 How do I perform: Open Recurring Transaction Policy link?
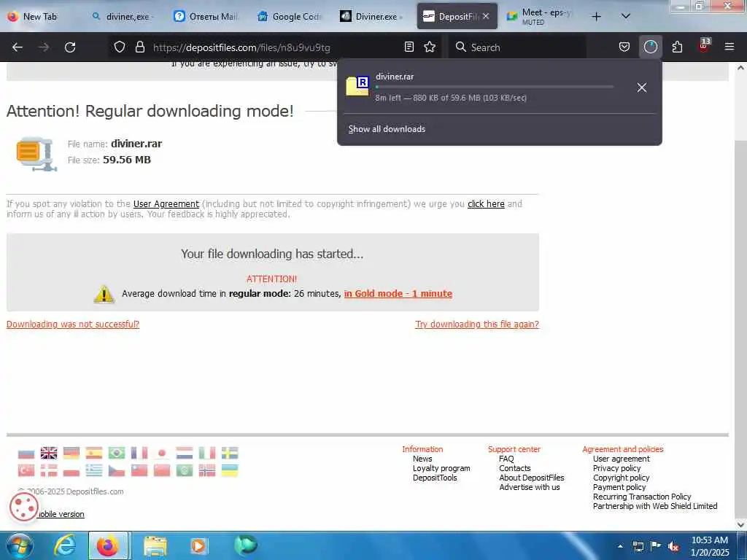(642, 497)
